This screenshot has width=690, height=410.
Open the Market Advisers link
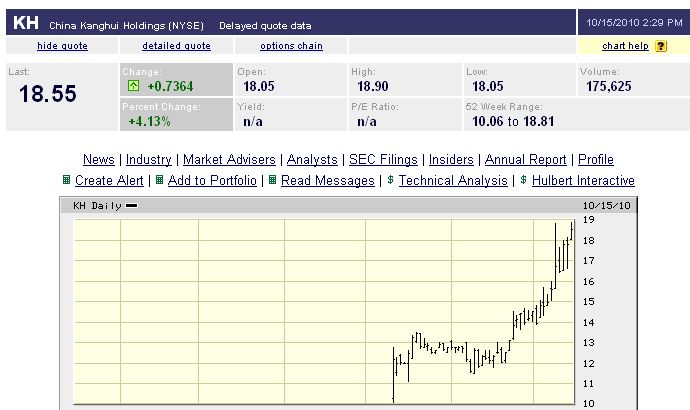(x=229, y=159)
